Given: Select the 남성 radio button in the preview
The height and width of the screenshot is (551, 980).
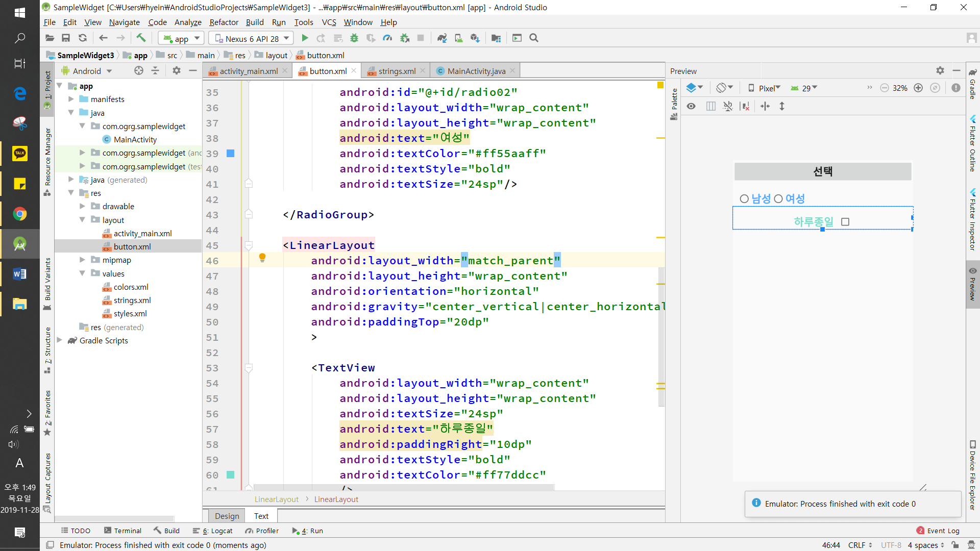Looking at the screenshot, I should pyautogui.click(x=744, y=199).
